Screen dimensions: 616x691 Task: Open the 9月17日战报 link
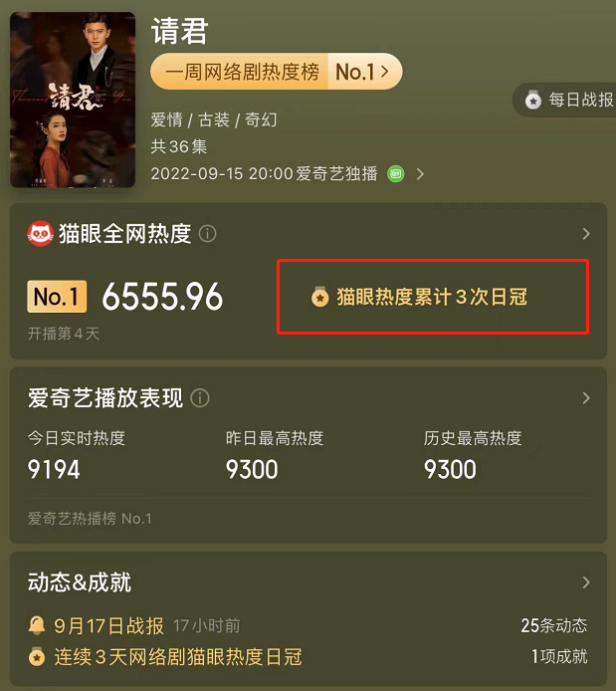[x=108, y=625]
